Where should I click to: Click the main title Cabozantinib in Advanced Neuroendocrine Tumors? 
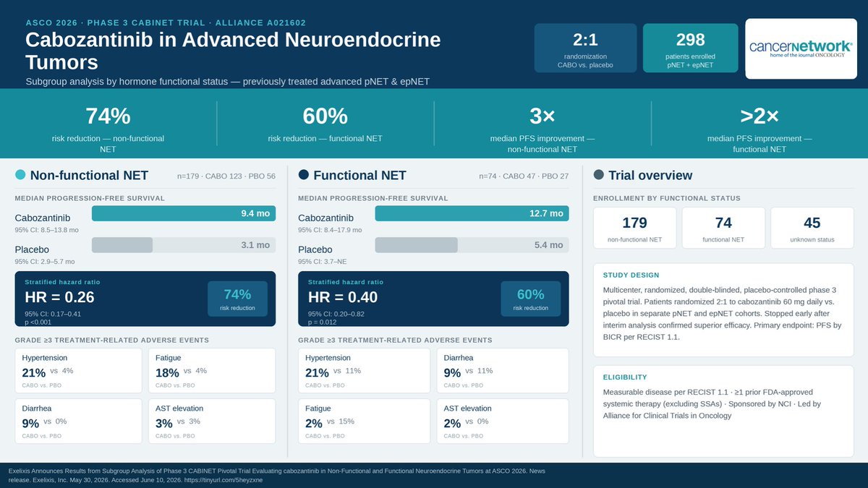point(233,50)
